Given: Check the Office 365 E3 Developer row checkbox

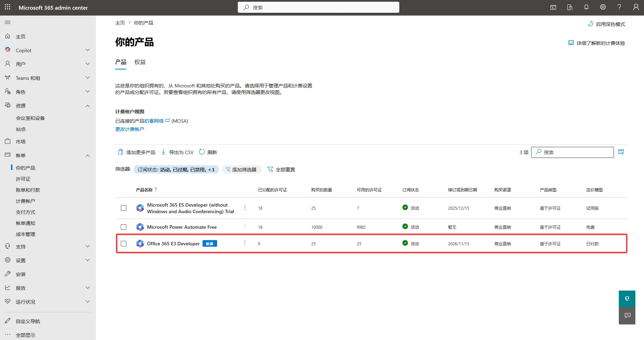Looking at the screenshot, I should click(x=124, y=243).
